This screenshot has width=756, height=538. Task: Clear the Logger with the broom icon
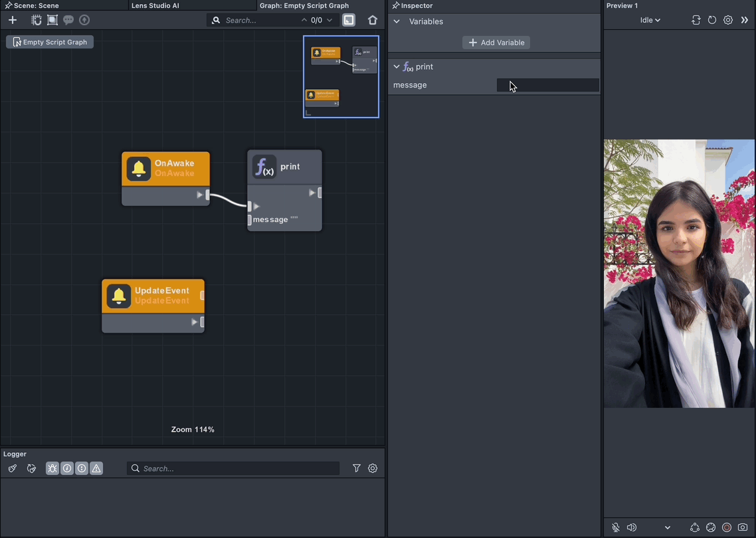pyautogui.click(x=13, y=468)
